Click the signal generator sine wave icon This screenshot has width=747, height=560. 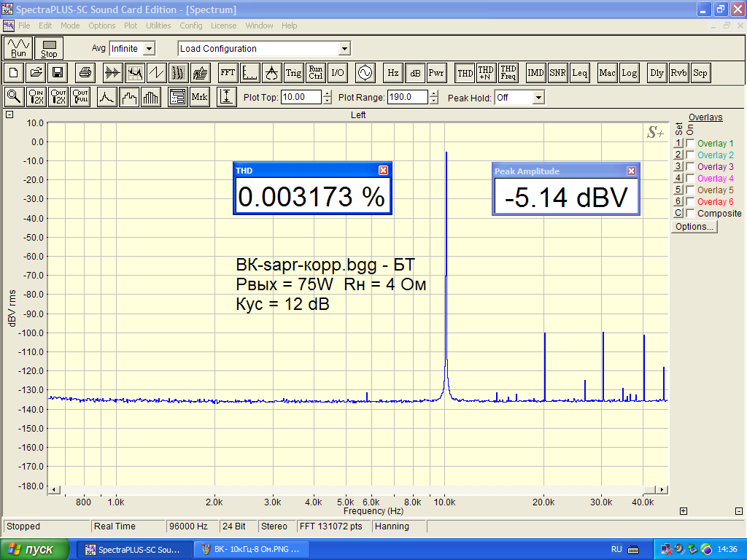[364, 73]
